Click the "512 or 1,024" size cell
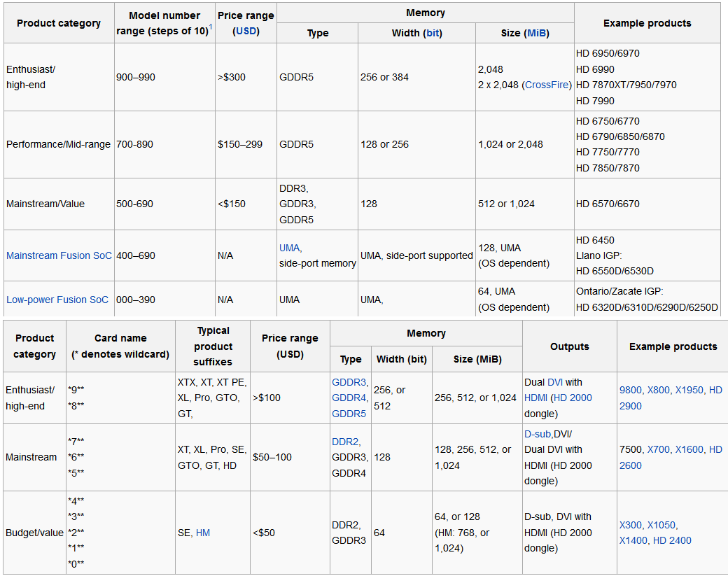The width and height of the screenshot is (728, 576). (x=524, y=204)
